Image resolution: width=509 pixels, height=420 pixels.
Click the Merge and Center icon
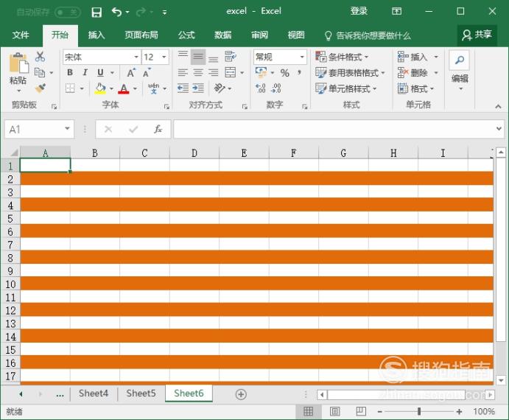click(x=231, y=72)
